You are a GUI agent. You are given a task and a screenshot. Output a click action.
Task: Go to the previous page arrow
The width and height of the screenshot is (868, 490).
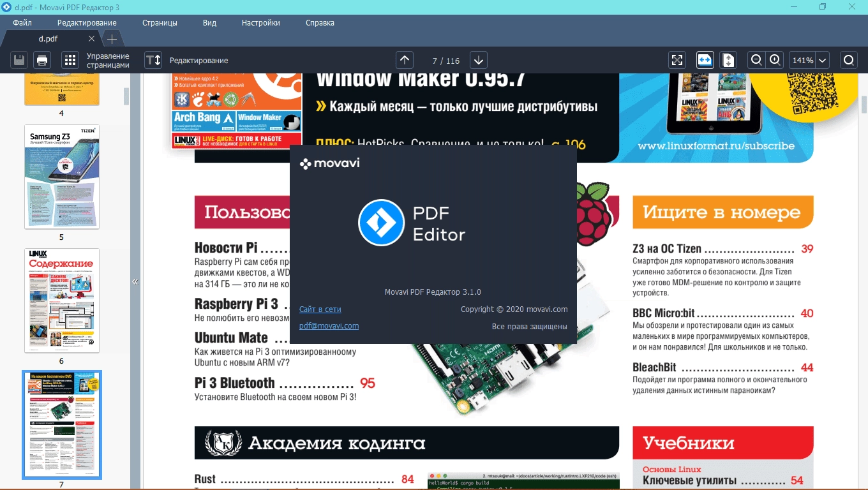405,61
